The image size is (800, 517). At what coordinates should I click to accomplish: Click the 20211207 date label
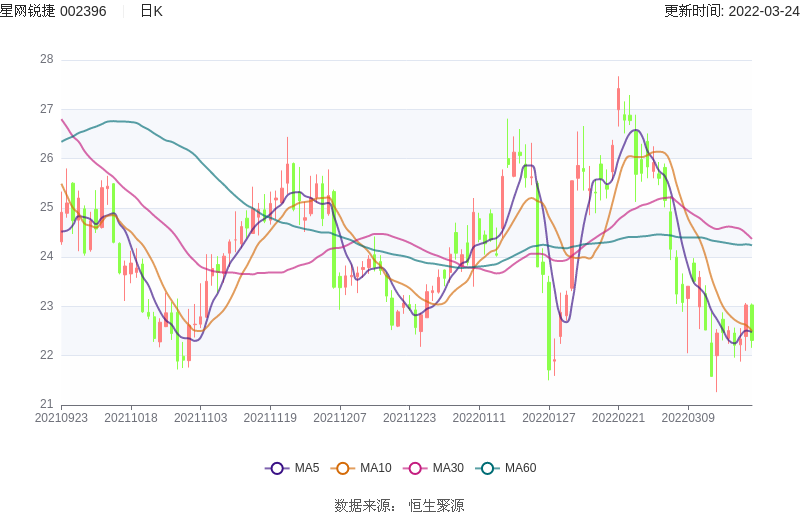click(340, 418)
